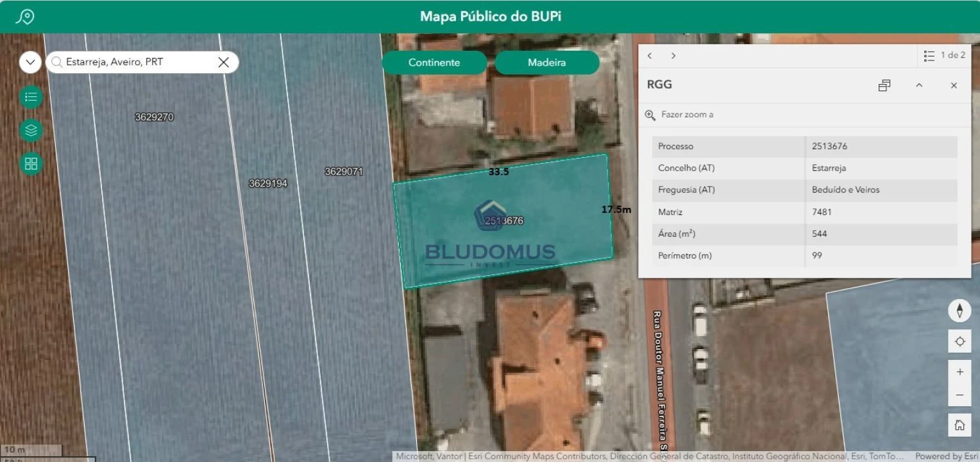The image size is (980, 462).
Task: Click the compass north orientation button
Action: click(x=959, y=311)
